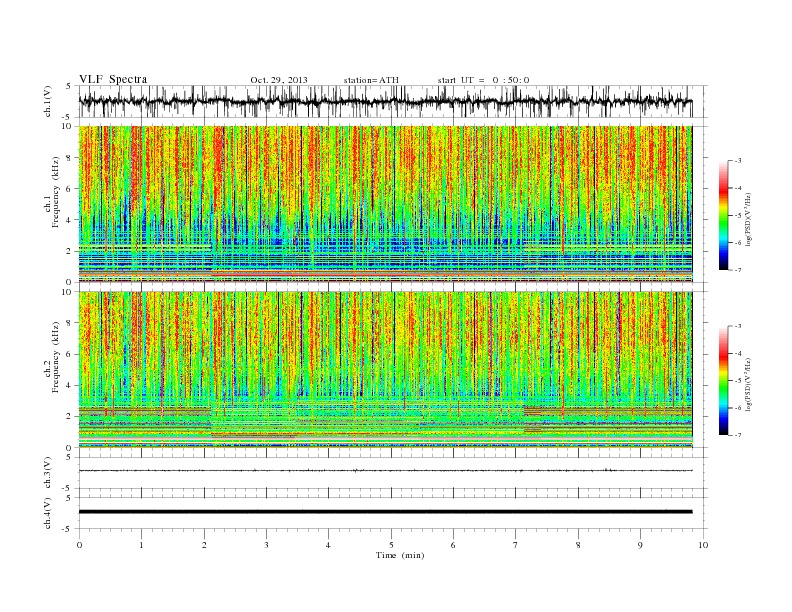Click the "ch.1(V)" waveform axis label
The width and height of the screenshot is (792, 612).
pos(48,101)
